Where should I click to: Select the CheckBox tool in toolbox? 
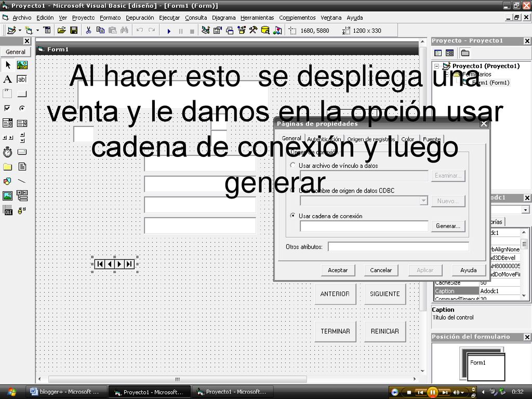(7, 108)
